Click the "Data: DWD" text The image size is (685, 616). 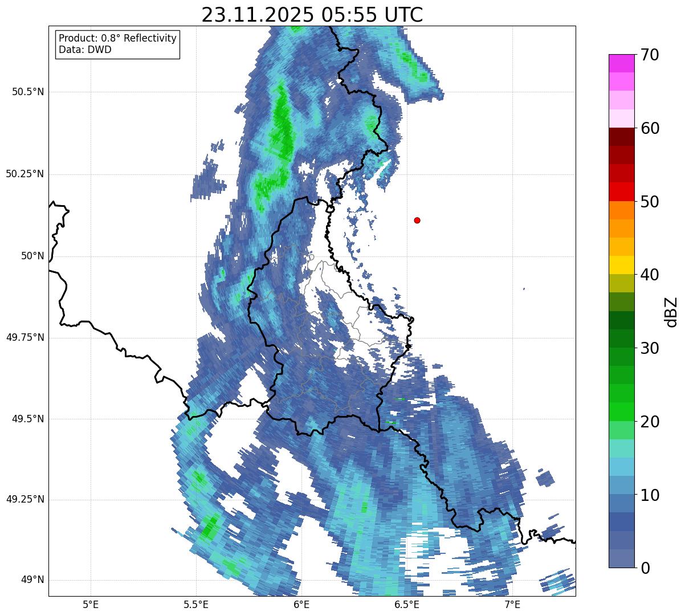click(85, 50)
